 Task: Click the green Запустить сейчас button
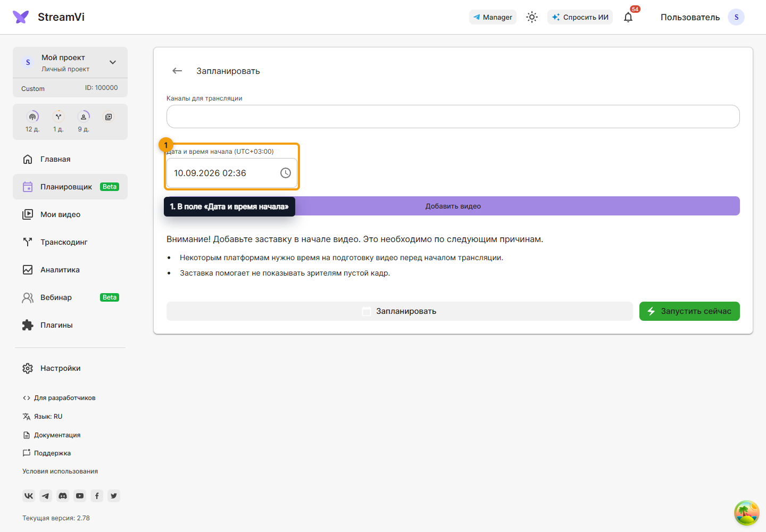pos(689,311)
